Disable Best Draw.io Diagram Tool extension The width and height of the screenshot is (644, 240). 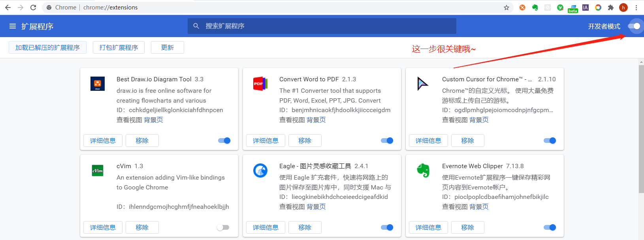point(224,141)
